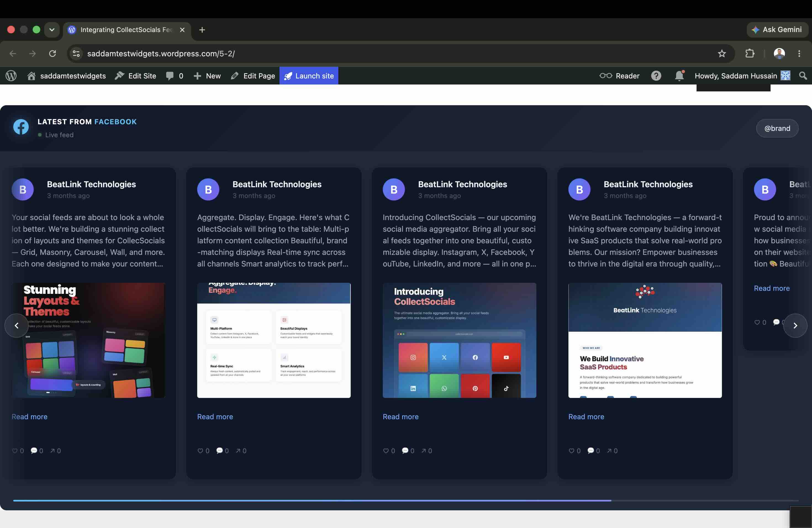The image size is (812, 528).
Task: Read more on Introducing CollectSocials post
Action: click(x=400, y=416)
